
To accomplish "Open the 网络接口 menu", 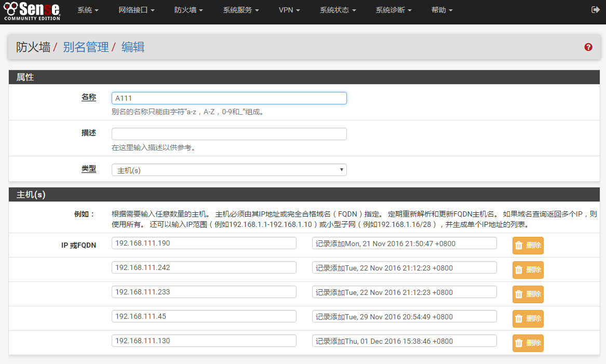I will [137, 10].
